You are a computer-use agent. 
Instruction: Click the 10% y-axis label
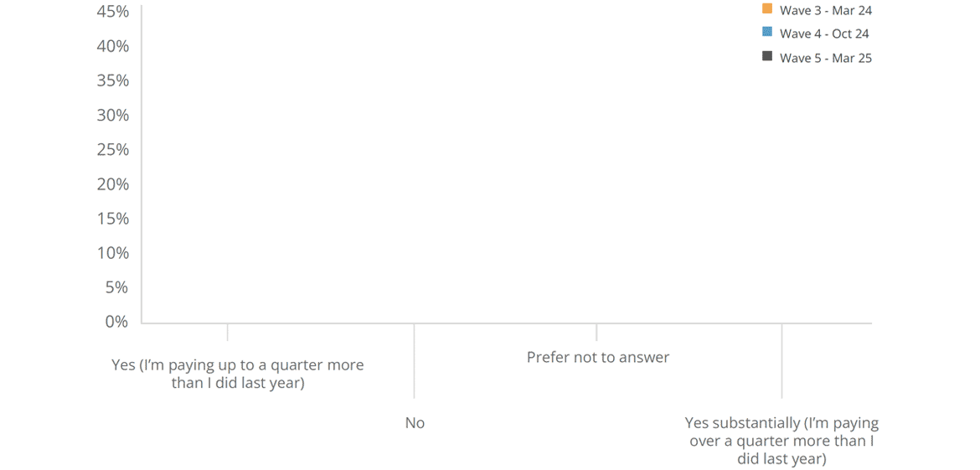(x=113, y=253)
